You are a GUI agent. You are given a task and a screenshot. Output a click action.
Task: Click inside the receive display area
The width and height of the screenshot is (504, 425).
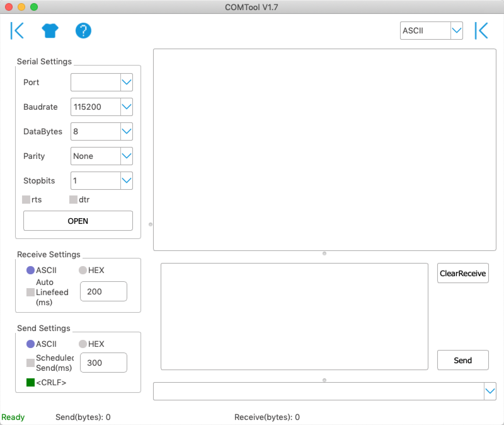(325, 150)
